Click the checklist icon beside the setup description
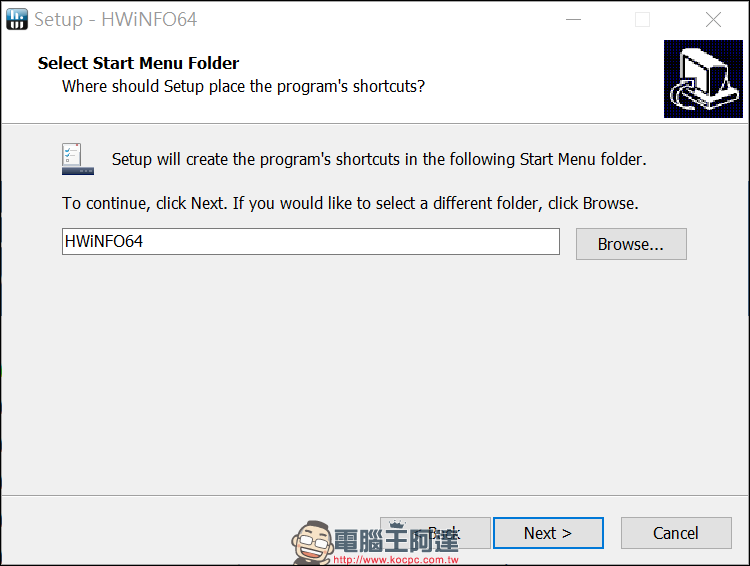 click(77, 159)
